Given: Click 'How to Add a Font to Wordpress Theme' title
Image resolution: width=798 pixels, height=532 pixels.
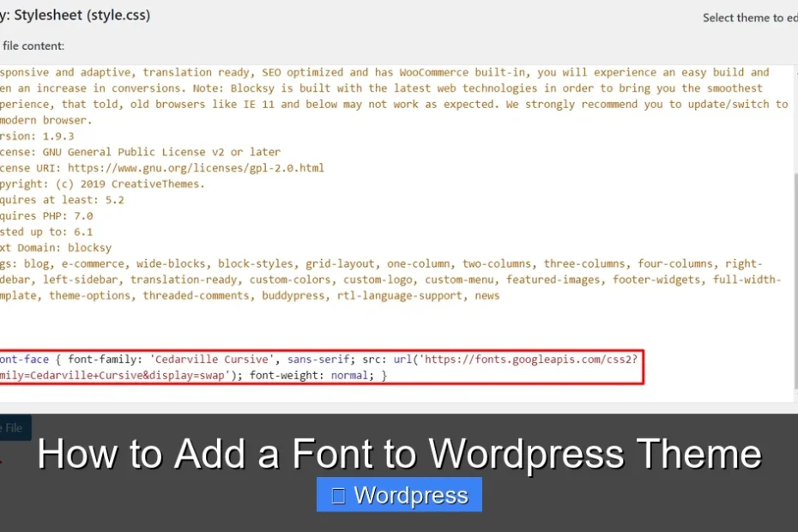Looking at the screenshot, I should (399, 454).
